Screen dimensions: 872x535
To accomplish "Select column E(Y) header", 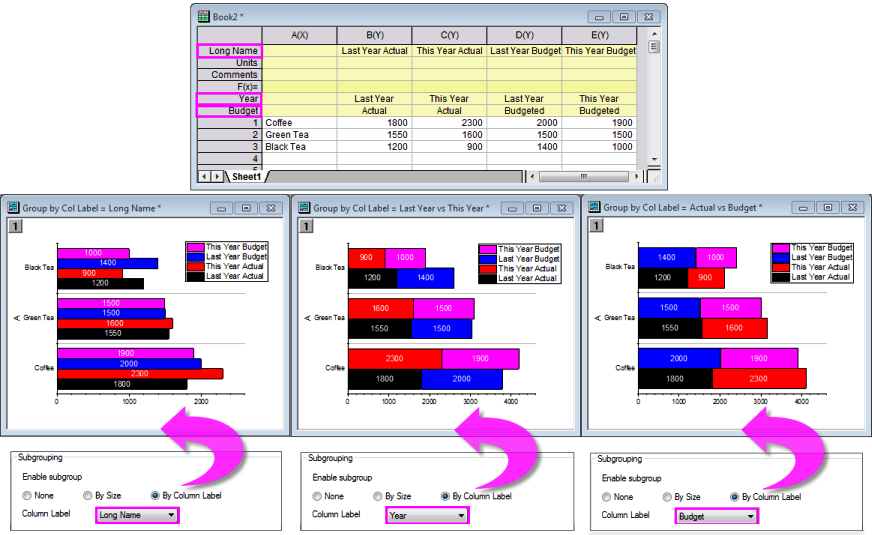I will tap(599, 35).
